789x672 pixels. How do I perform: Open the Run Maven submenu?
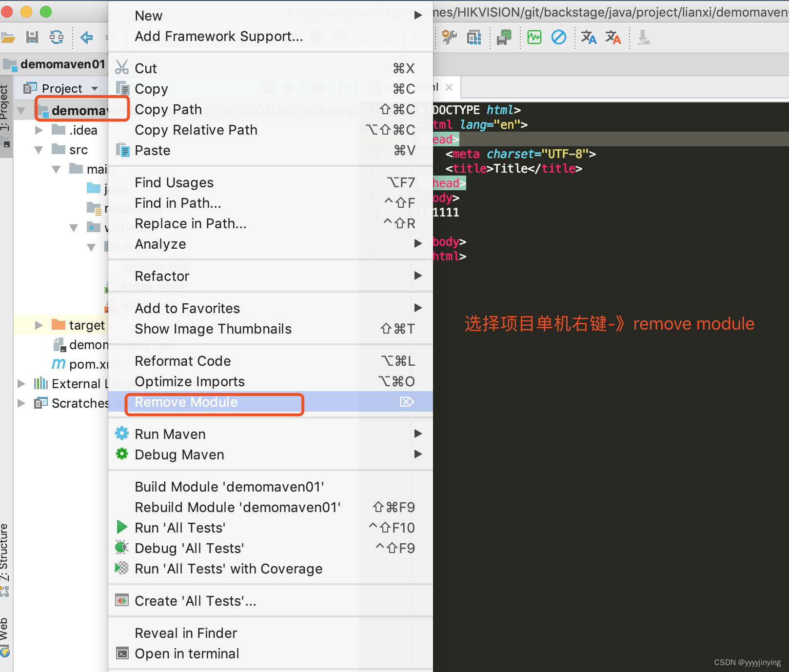tap(270, 434)
